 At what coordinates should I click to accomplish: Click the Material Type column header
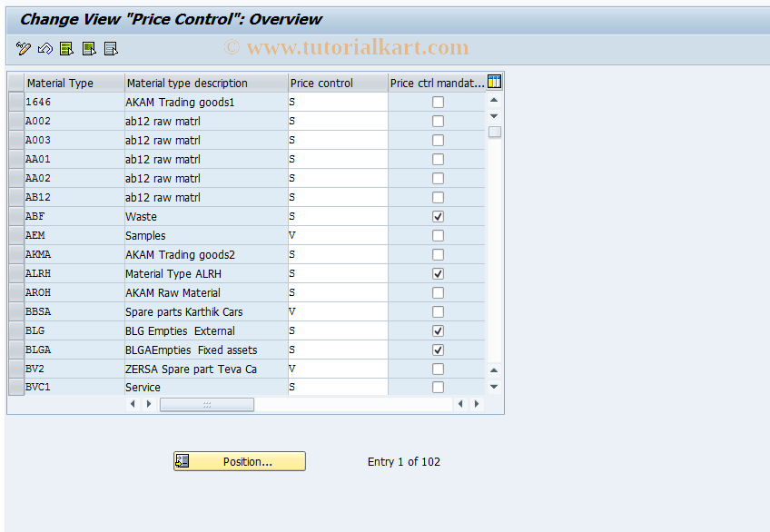point(68,82)
